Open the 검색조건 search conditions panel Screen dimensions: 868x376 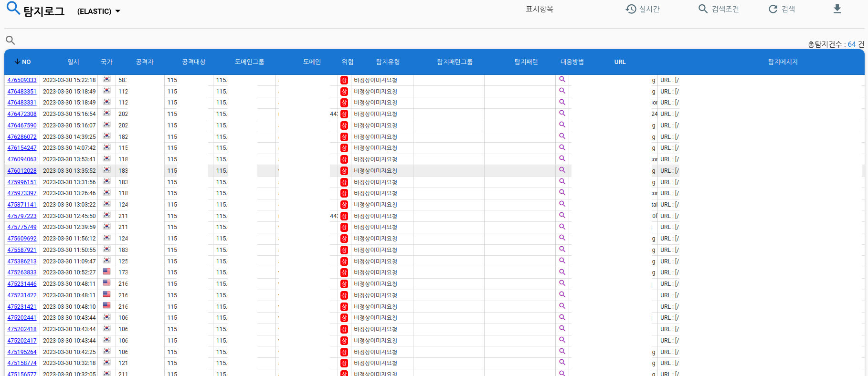click(719, 9)
